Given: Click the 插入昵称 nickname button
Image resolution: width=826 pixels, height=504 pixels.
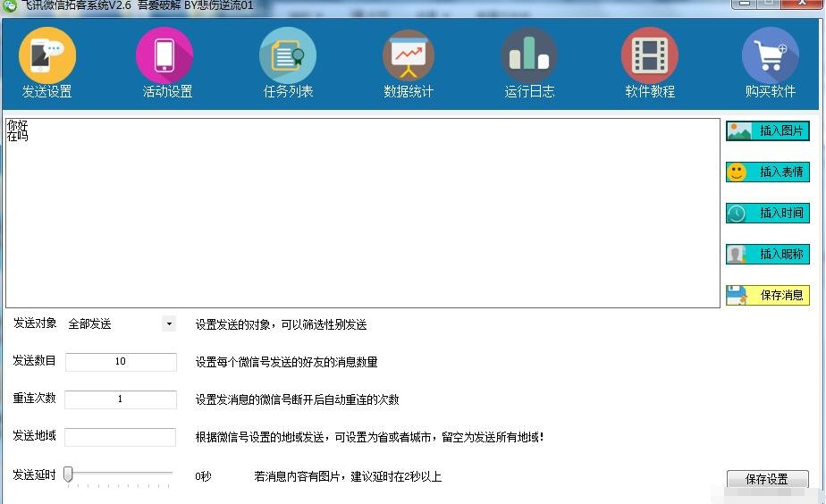Looking at the screenshot, I should point(768,254).
